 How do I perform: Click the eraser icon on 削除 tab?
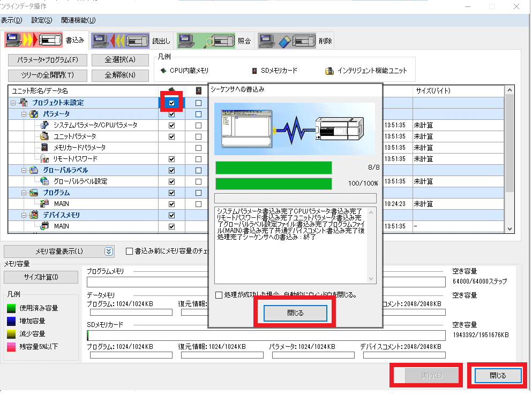pos(287,41)
